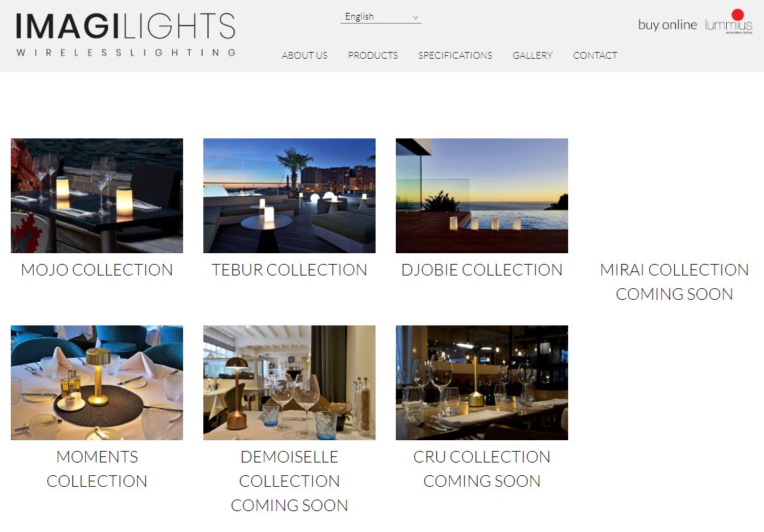Screen dimensions: 764x532
Task: Expand the English language dropdown
Action: pyautogui.click(x=380, y=17)
